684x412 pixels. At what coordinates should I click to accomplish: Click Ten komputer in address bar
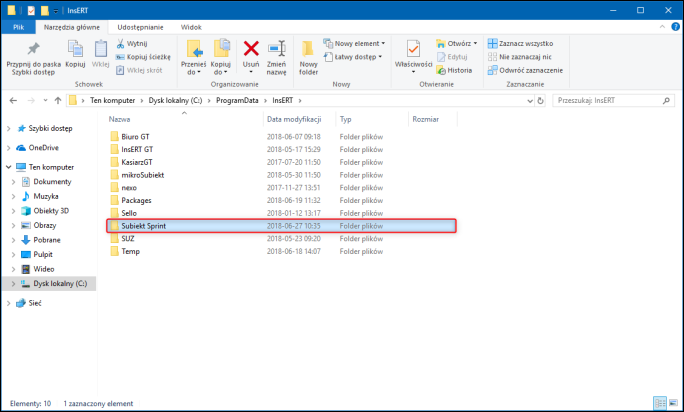pyautogui.click(x=113, y=100)
